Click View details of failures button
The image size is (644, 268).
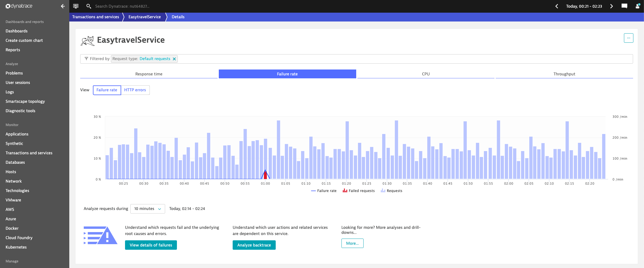coord(151,245)
